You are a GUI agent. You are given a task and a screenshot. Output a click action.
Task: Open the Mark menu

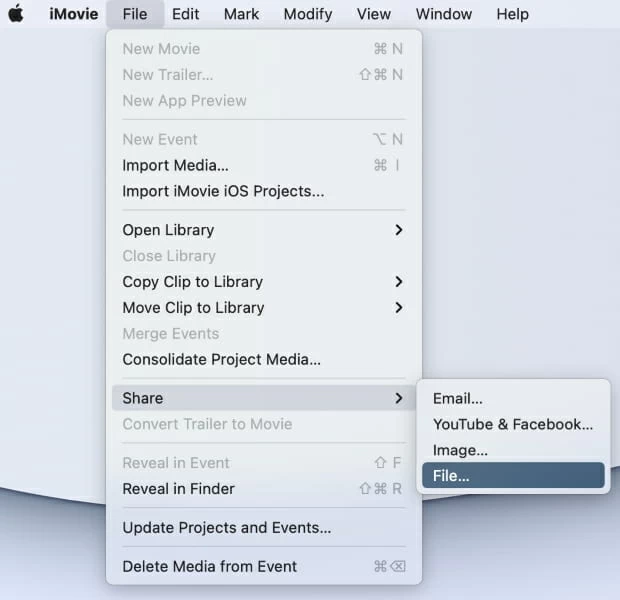(241, 14)
